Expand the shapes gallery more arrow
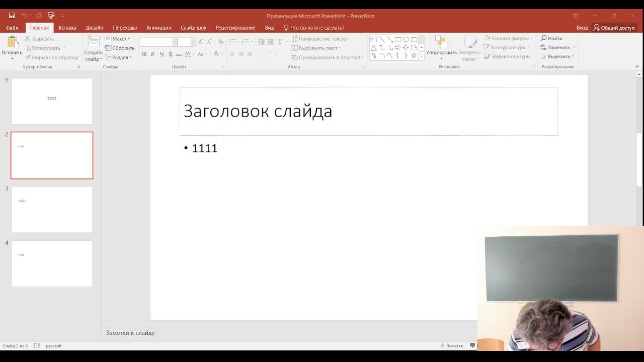Image resolution: width=644 pixels, height=362 pixels. (422, 56)
